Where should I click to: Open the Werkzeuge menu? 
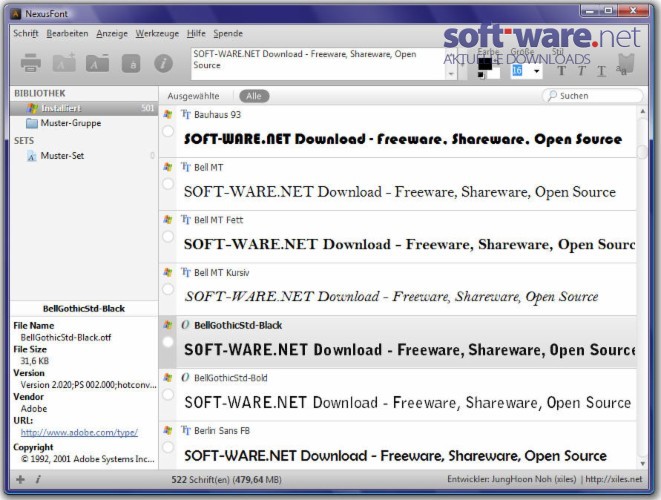coord(157,34)
